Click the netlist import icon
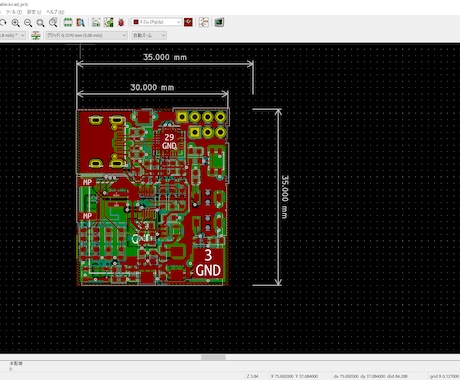The image size is (460, 380). (x=96, y=22)
